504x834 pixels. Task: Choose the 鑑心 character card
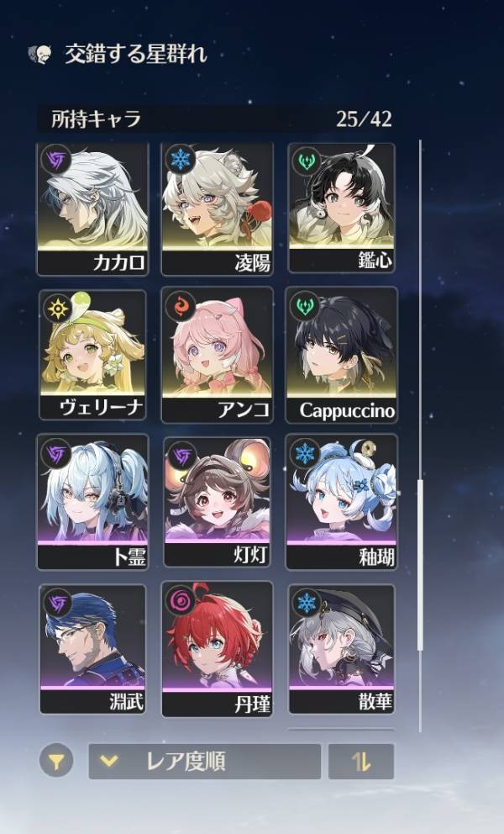point(341,208)
